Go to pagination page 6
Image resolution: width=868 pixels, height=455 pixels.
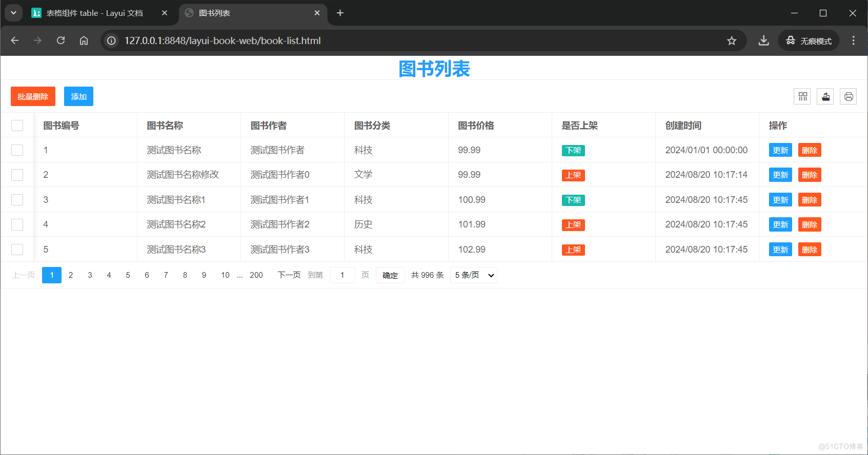[147, 275]
